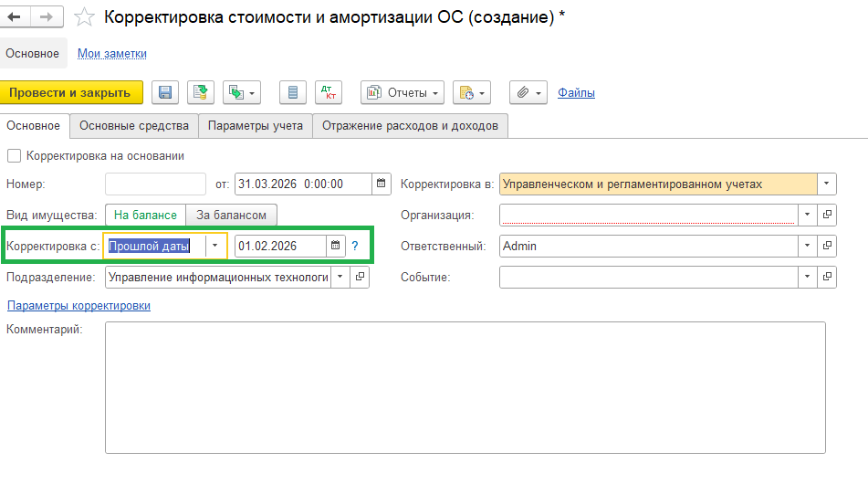Image resolution: width=868 pixels, height=484 pixels.
Task: Click the question mark help icon
Action: [355, 246]
